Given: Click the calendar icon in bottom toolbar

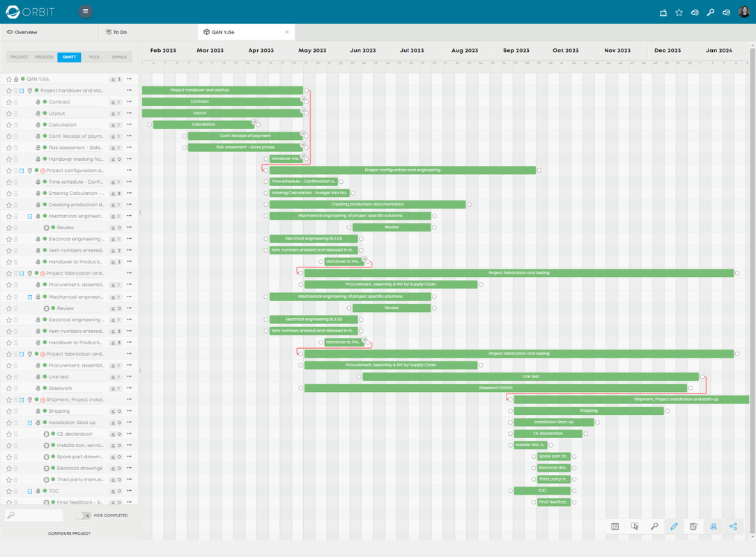Looking at the screenshot, I should (x=615, y=526).
